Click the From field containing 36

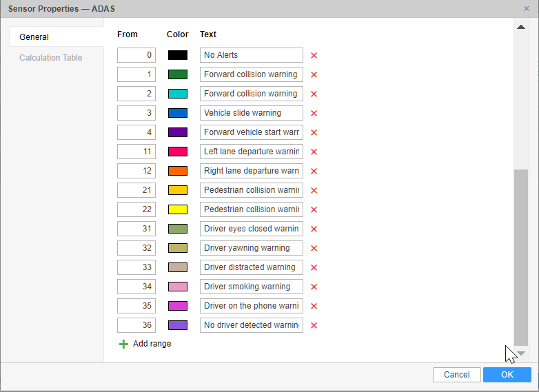coord(136,325)
